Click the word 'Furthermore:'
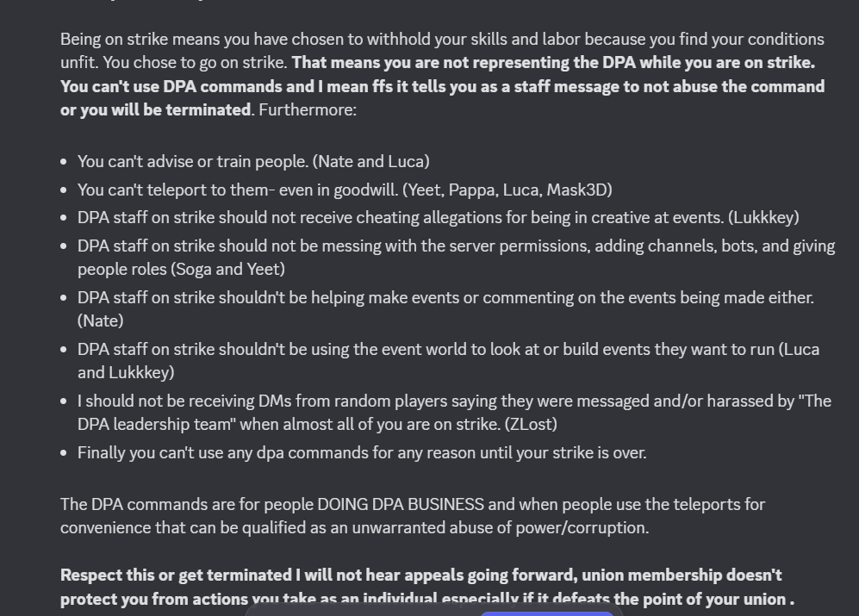This screenshot has height=616, width=859. [x=308, y=110]
